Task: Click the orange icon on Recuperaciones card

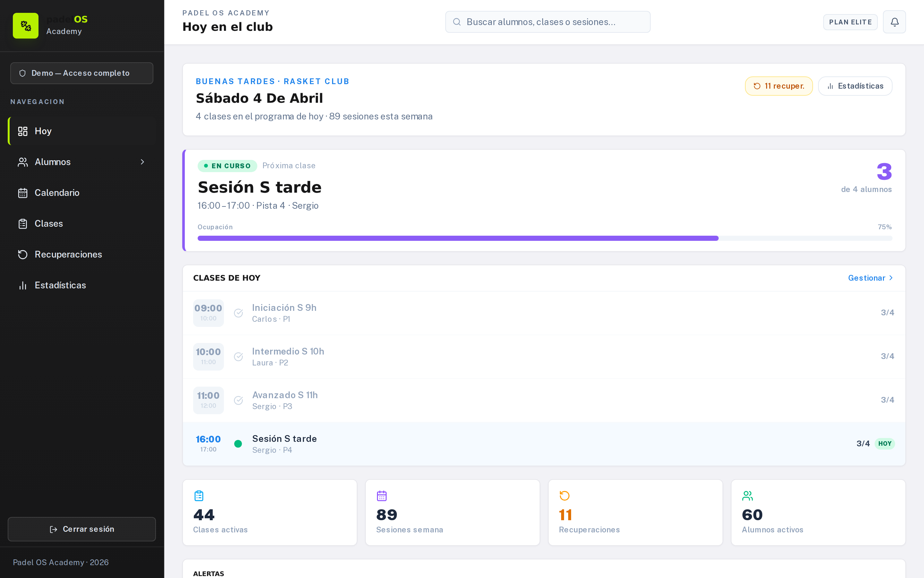Action: pos(564,496)
